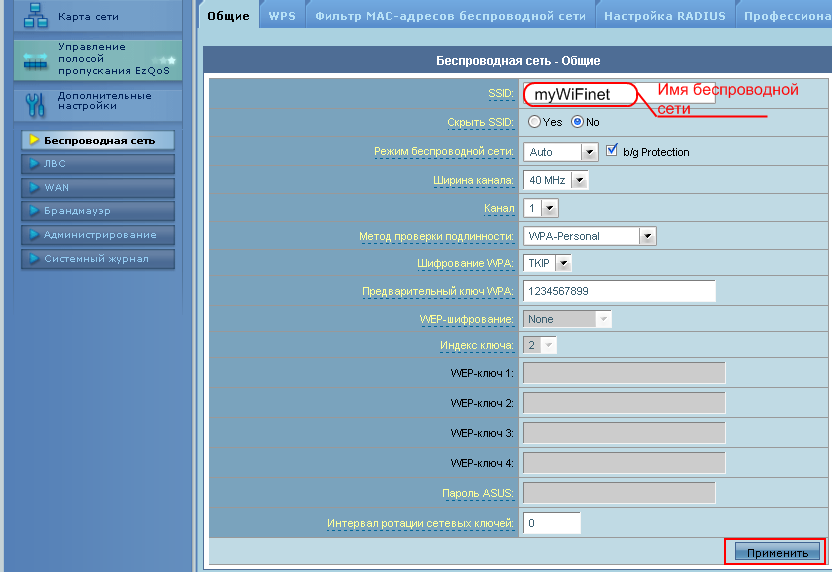This screenshot has width=832, height=572.
Task: Toggle the b/g Protection checkbox
Action: click(x=612, y=150)
